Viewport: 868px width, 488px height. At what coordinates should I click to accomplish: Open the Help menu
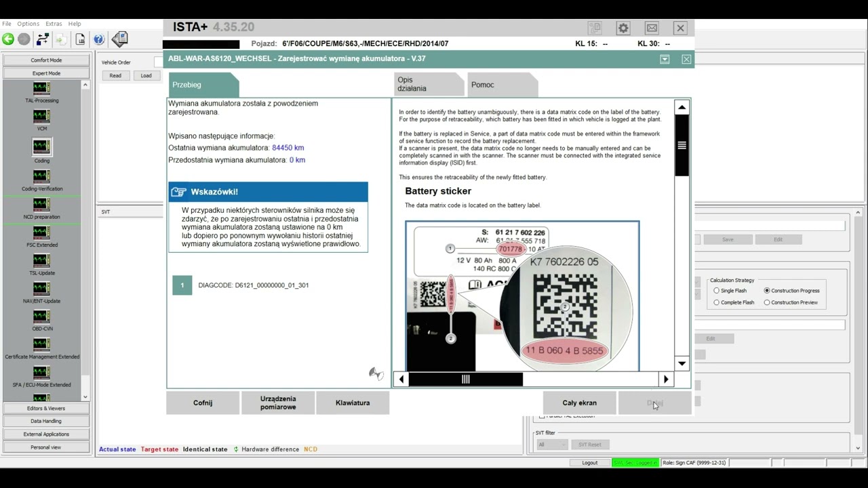(75, 24)
